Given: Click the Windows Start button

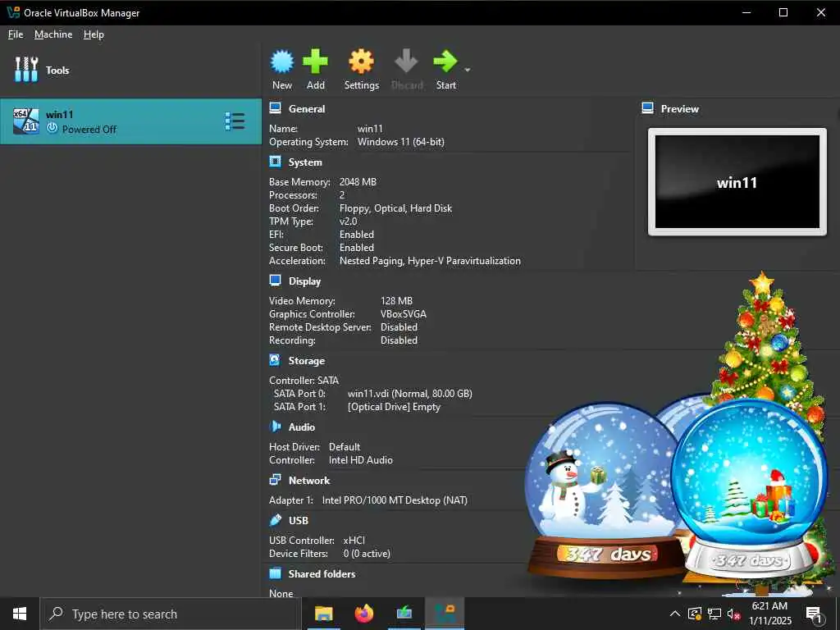Looking at the screenshot, I should point(20,614).
